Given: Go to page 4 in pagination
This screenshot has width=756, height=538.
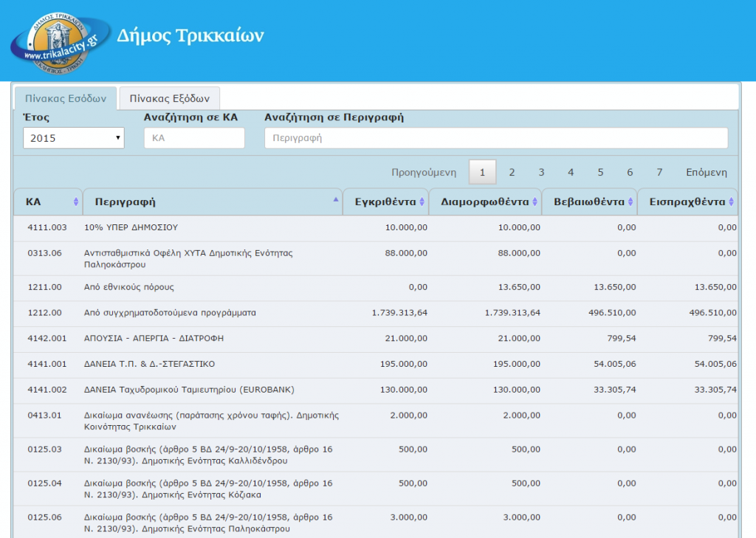Looking at the screenshot, I should 571,172.
